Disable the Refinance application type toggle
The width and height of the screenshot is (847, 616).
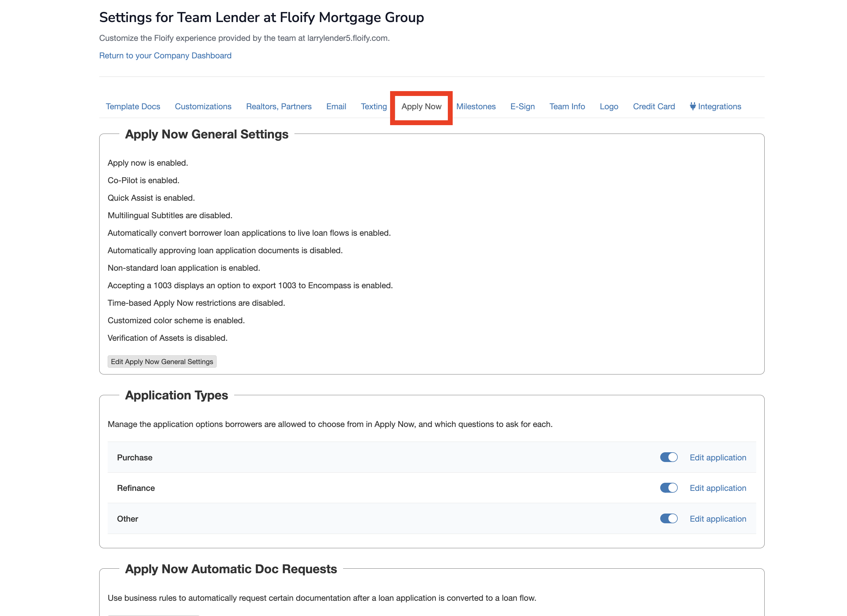click(668, 488)
